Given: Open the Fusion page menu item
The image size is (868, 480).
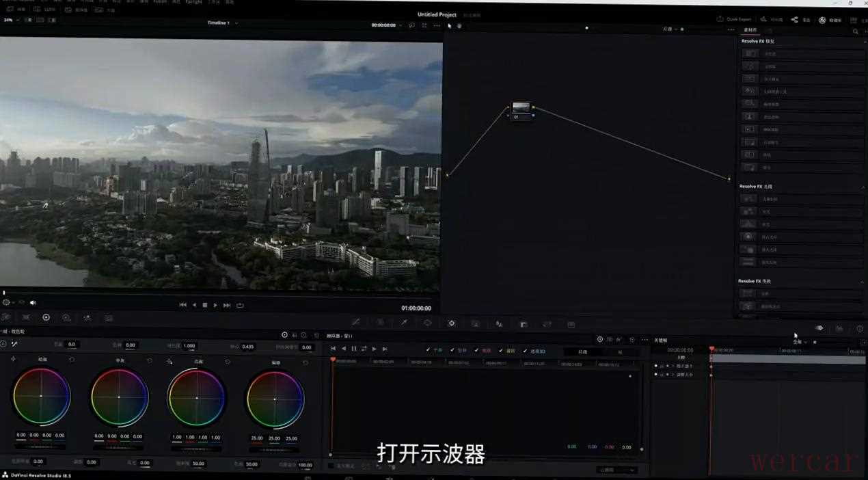Looking at the screenshot, I should click(x=160, y=2).
